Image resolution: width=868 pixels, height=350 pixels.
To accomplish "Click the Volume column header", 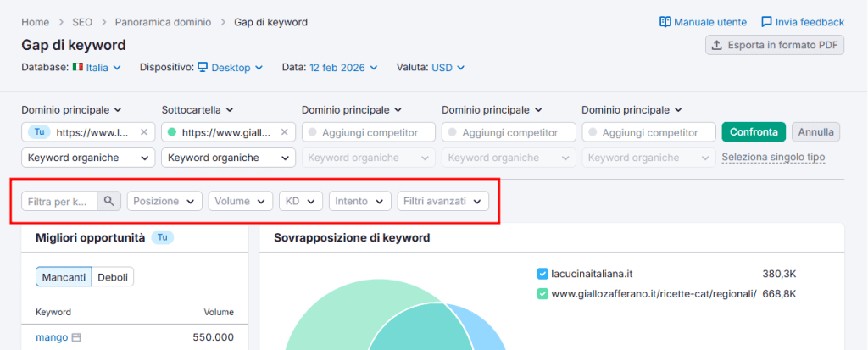I will [219, 313].
